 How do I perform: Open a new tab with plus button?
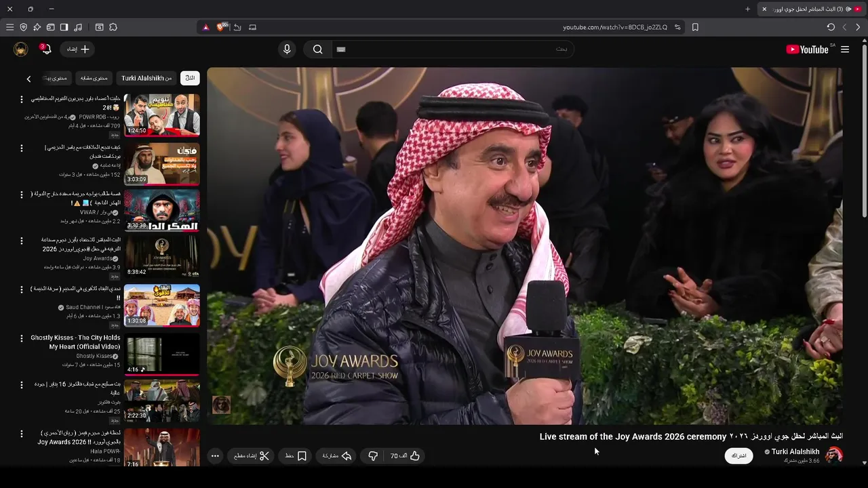(747, 9)
